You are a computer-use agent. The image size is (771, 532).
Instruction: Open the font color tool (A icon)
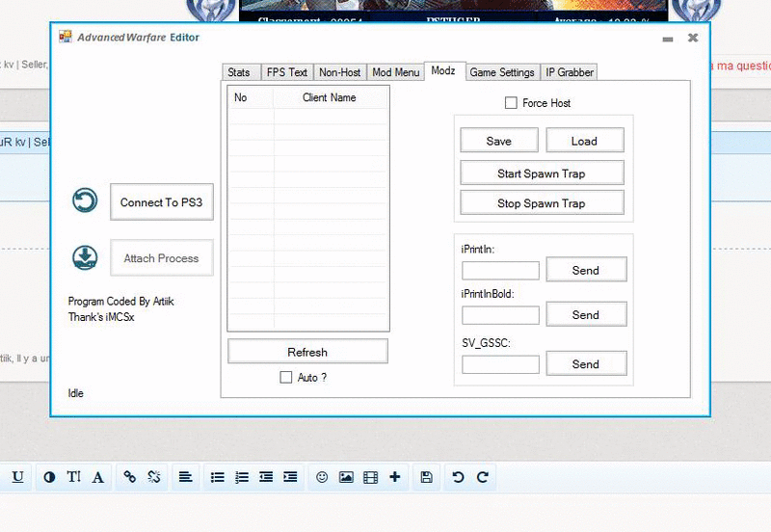98,477
